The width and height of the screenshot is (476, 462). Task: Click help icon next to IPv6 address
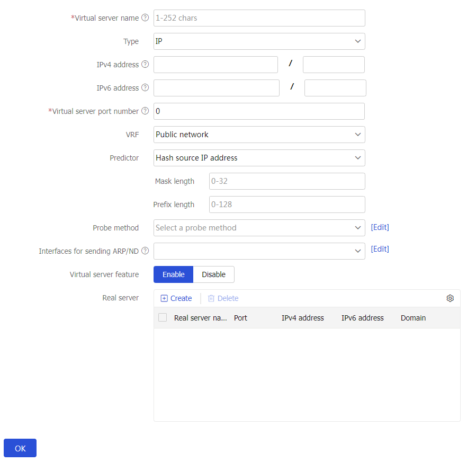[x=145, y=88]
